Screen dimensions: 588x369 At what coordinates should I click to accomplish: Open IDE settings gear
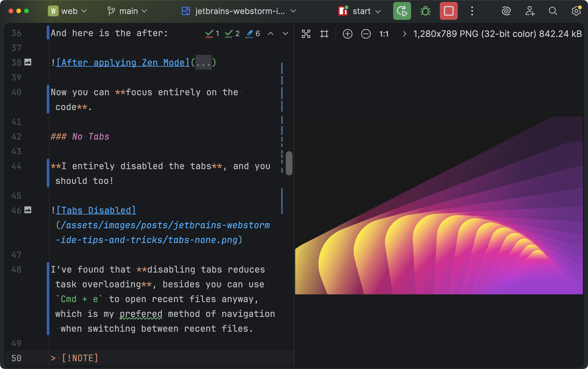coord(576,11)
